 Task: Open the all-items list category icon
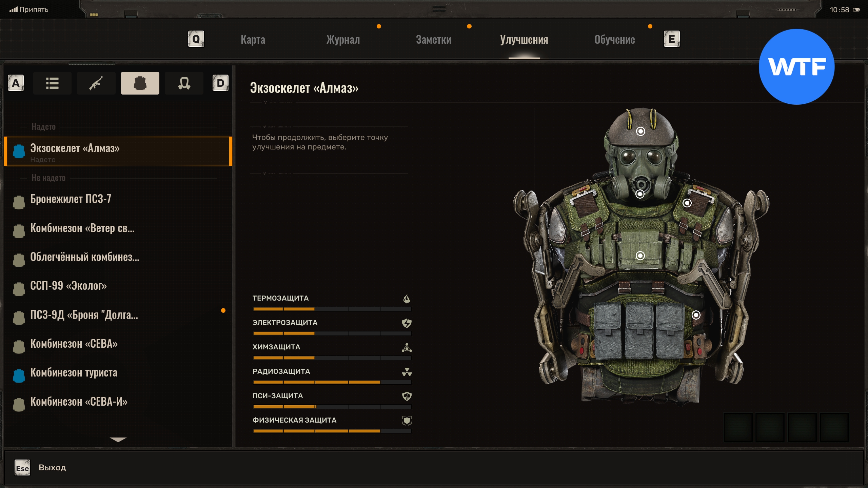(x=52, y=83)
